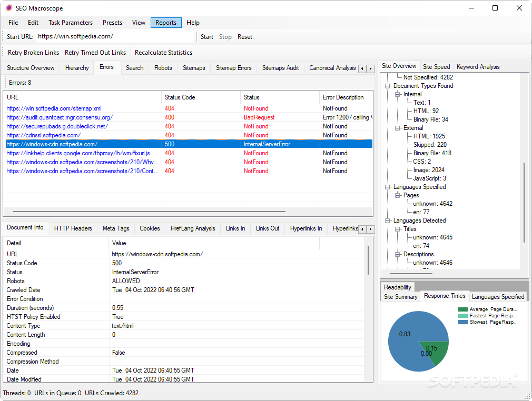Open the Task Parameters menu

[x=71, y=23]
